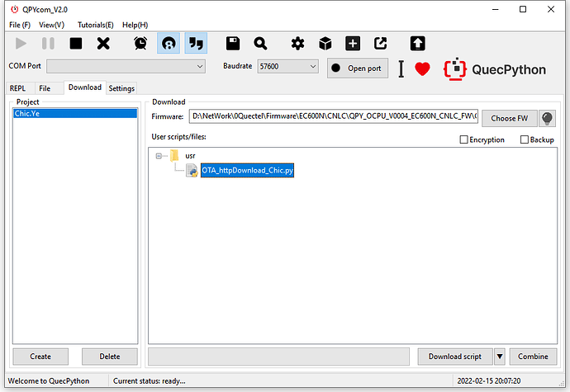
Task: Click the magnifying glass search icon
Action: (x=260, y=43)
